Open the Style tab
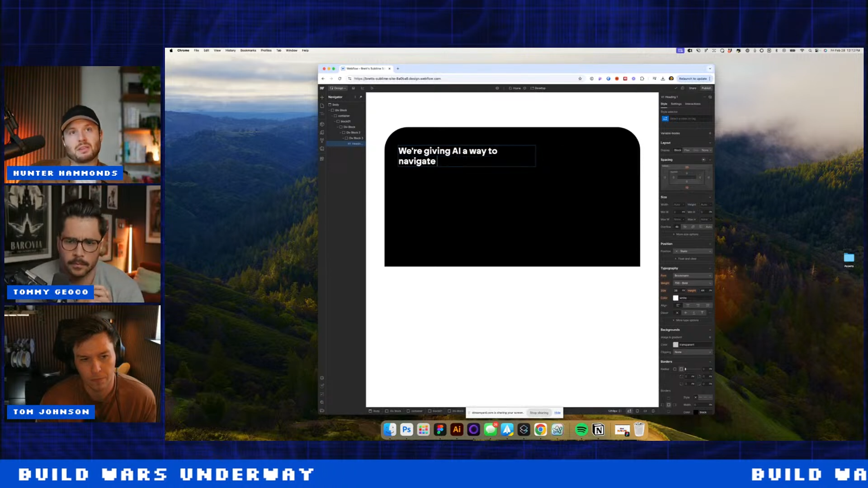Viewport: 868px width, 488px height. (664, 104)
